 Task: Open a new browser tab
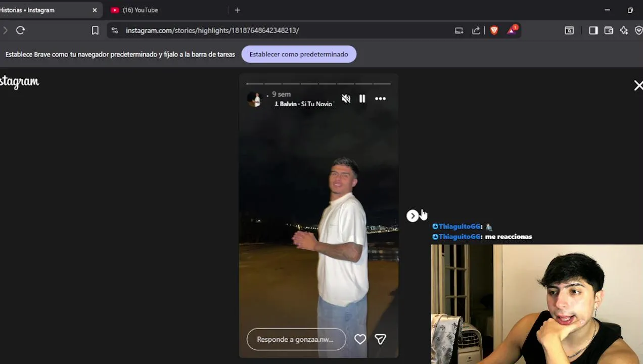click(x=238, y=10)
